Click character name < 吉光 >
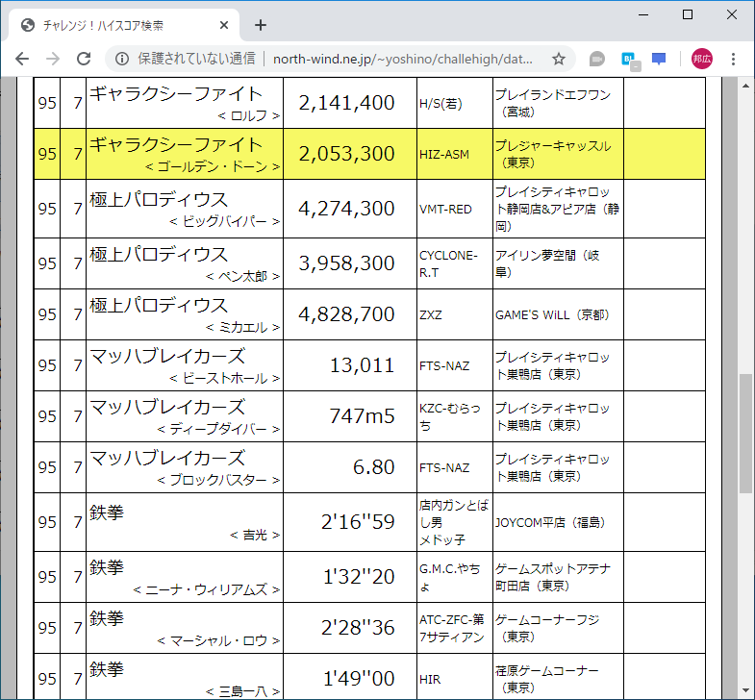Image resolution: width=755 pixels, height=700 pixels. coord(255,536)
